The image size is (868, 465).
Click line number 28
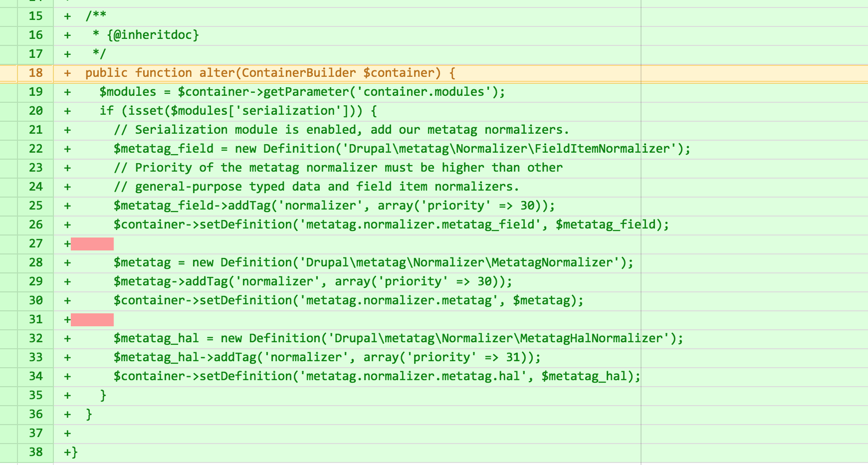(x=35, y=262)
